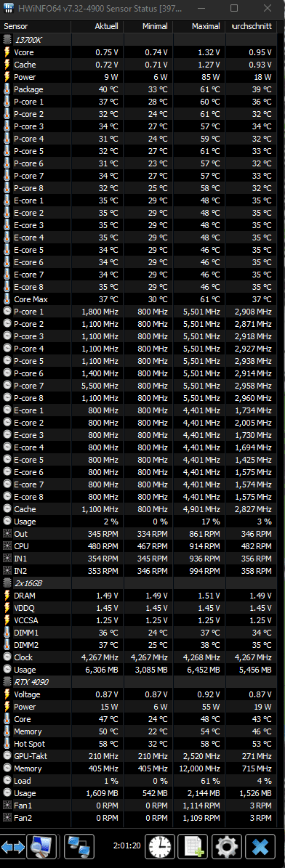The width and height of the screenshot is (285, 868).
Task: Click E-core 2 average value 2,005 MHz
Action: point(253,423)
